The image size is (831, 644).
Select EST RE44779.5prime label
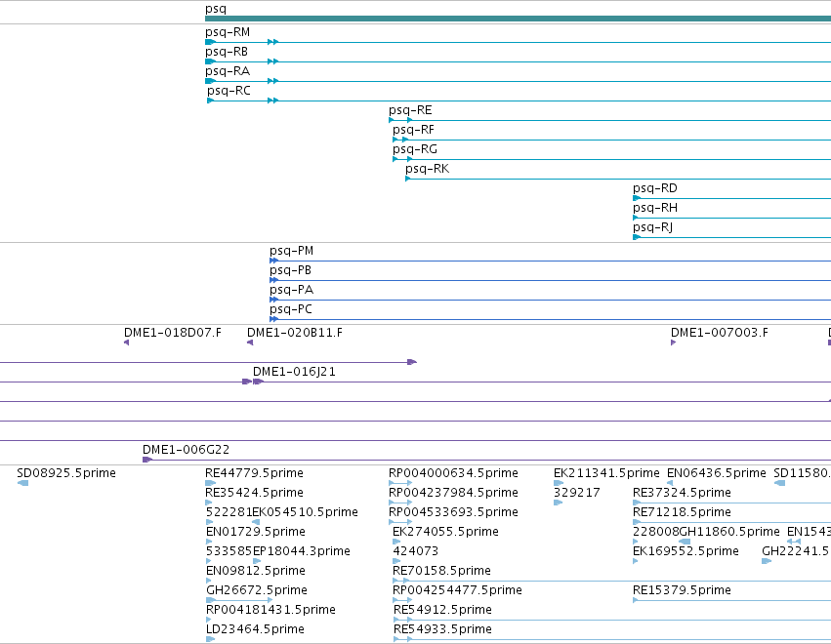[255, 473]
